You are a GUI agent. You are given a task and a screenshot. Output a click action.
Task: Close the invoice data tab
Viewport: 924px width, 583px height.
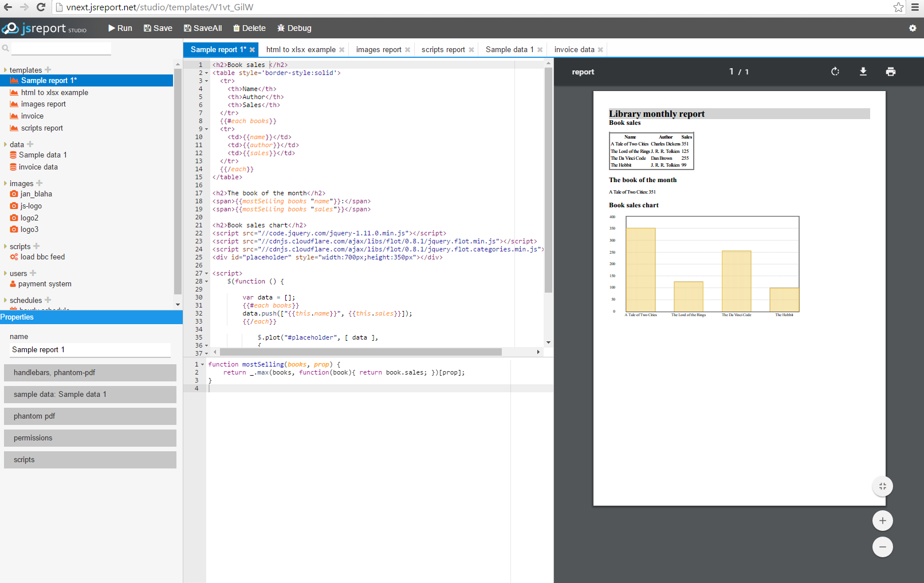point(600,50)
